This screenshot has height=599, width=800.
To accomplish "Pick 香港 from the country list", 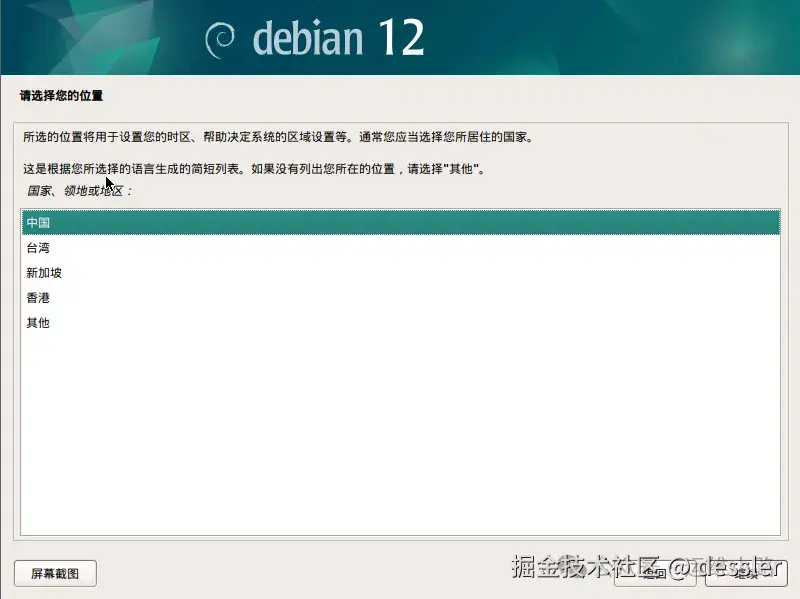I will click(401, 297).
